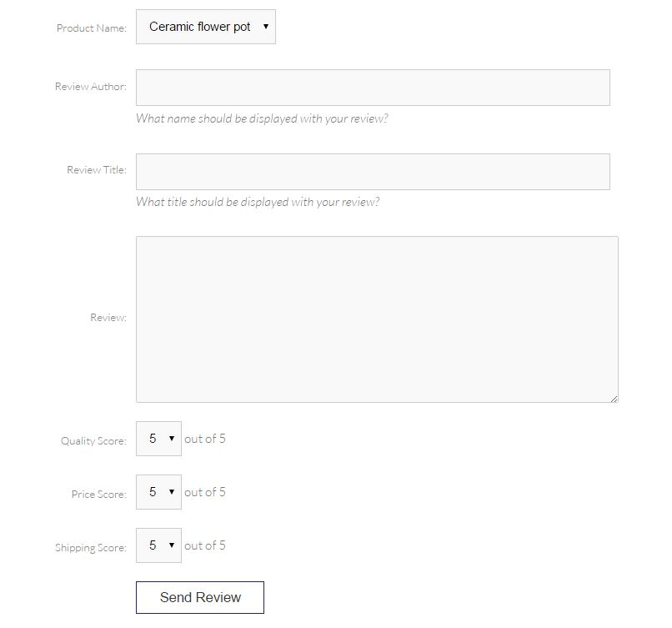Click the Review Author text field
This screenshot has height=628, width=672.
(x=373, y=88)
